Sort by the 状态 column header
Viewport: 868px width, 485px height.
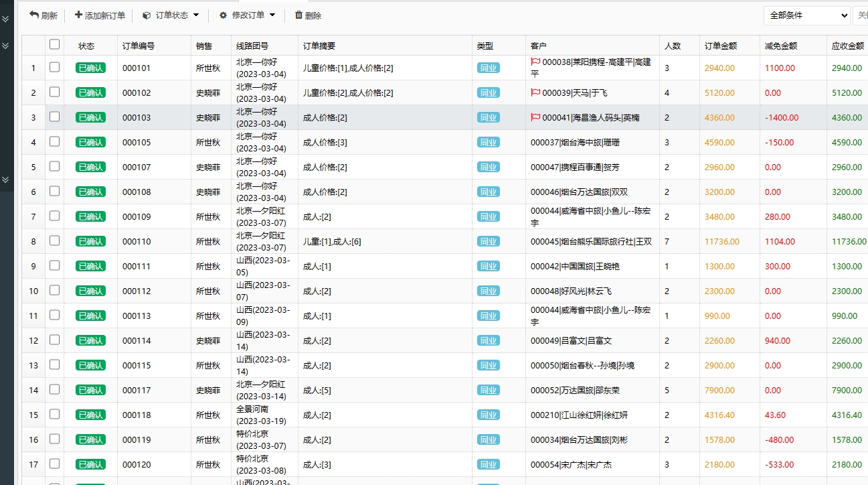tap(86, 46)
